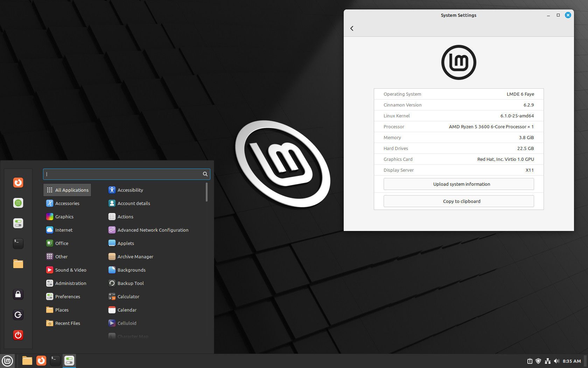This screenshot has height=368, width=588.
Task: Click the red Quit power icon
Action: (x=18, y=335)
